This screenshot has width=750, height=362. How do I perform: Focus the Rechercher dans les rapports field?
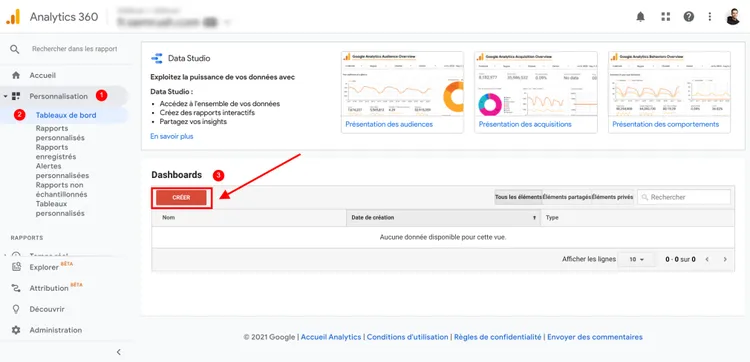pos(75,49)
